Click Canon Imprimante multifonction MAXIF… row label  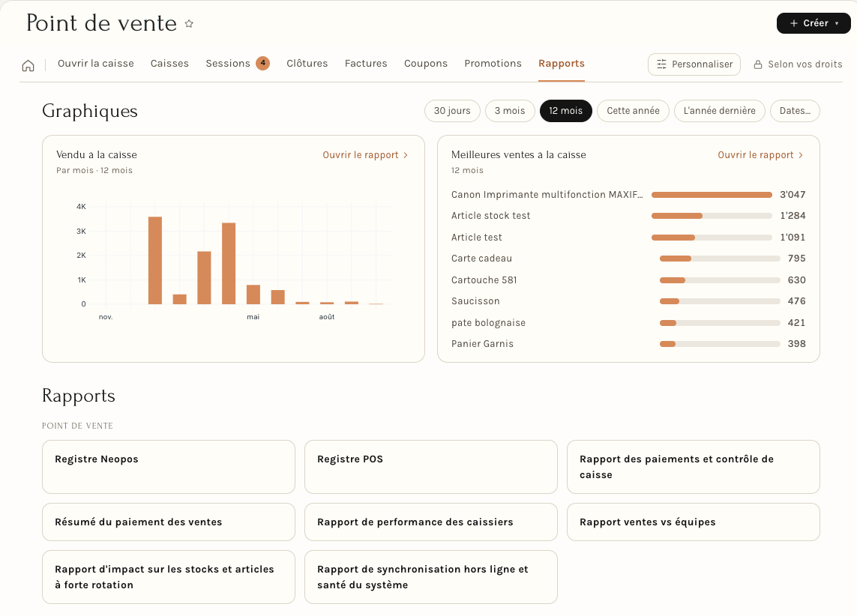[x=547, y=194]
